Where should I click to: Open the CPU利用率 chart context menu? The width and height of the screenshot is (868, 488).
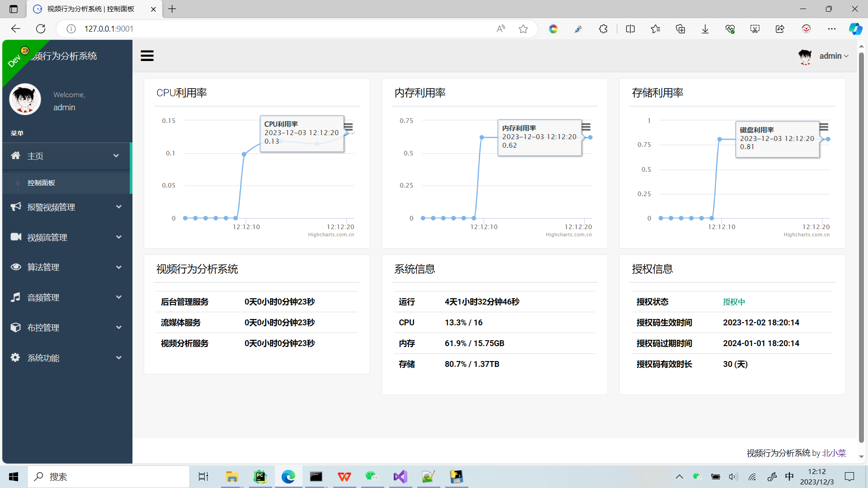click(349, 127)
